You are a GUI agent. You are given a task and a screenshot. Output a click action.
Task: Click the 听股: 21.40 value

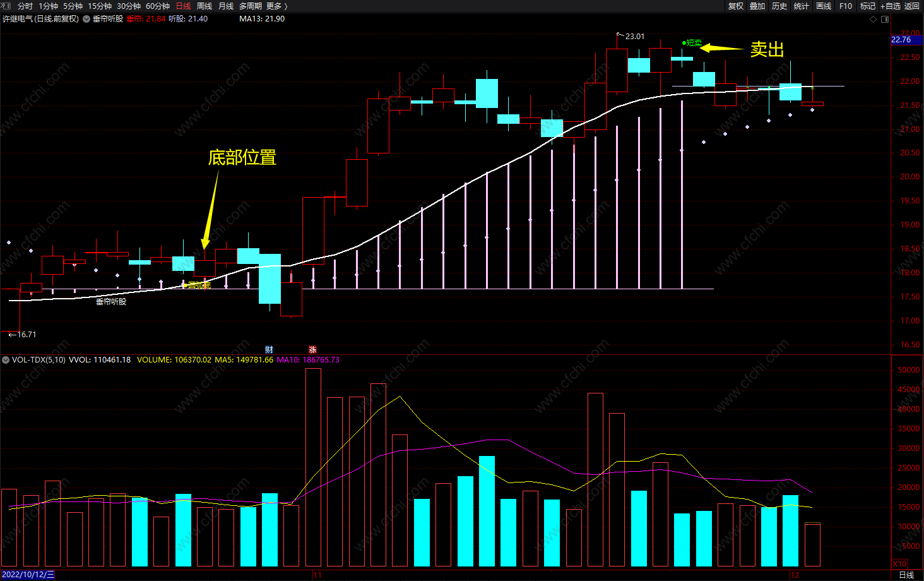click(188, 19)
